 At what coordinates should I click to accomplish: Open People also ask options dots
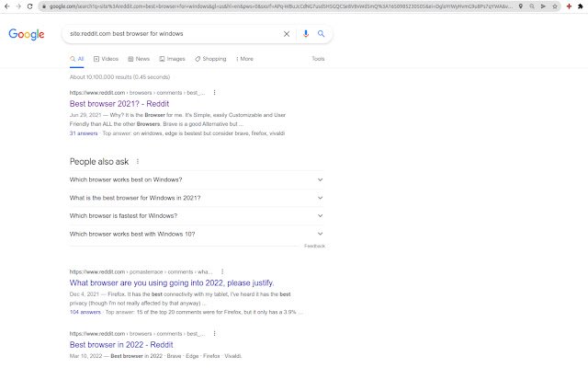[x=138, y=162]
